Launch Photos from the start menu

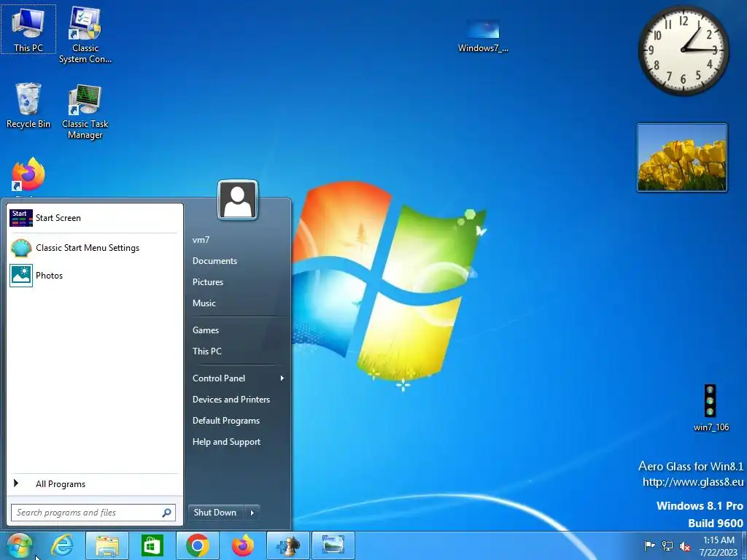coord(95,275)
